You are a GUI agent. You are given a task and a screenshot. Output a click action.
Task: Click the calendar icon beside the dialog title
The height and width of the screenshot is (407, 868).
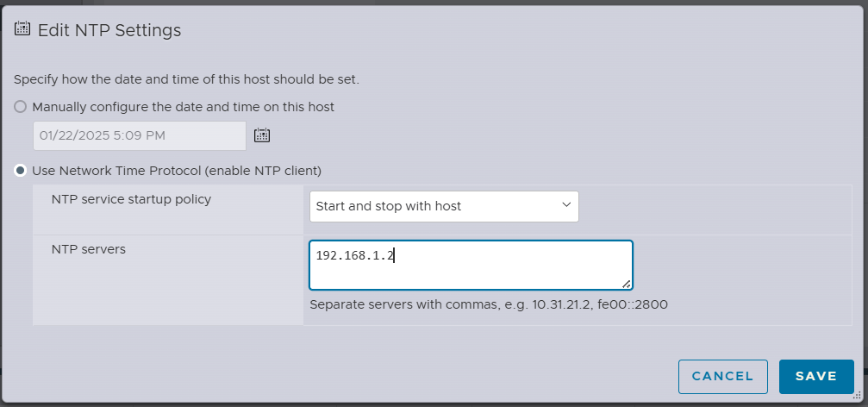point(23,28)
